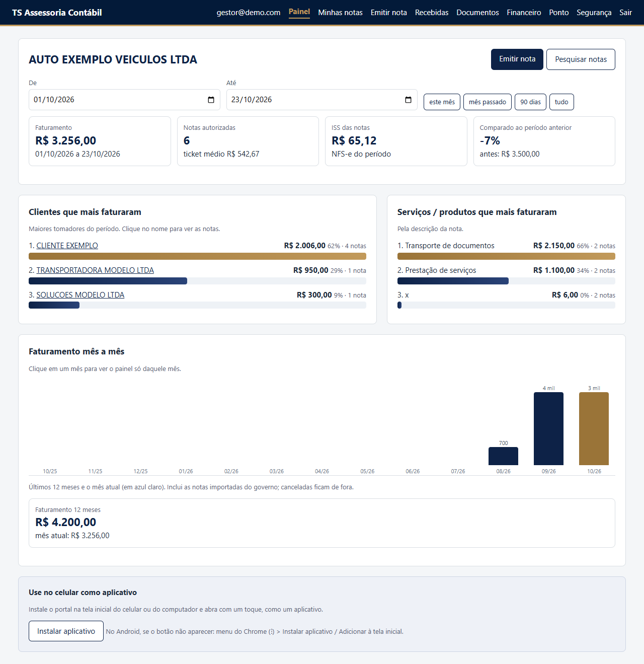Click 'antes: R$ 3.500,00' text

tap(510, 154)
